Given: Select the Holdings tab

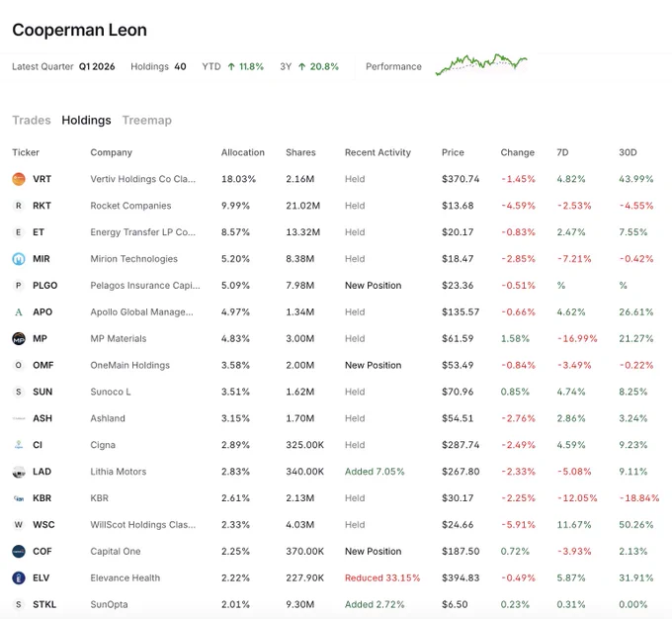Looking at the screenshot, I should [86, 120].
